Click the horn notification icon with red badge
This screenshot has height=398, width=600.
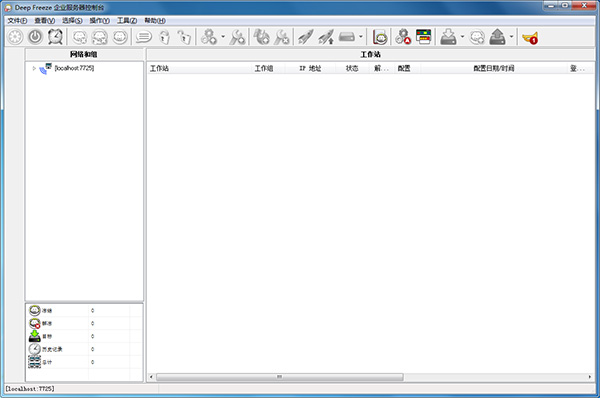coord(530,38)
